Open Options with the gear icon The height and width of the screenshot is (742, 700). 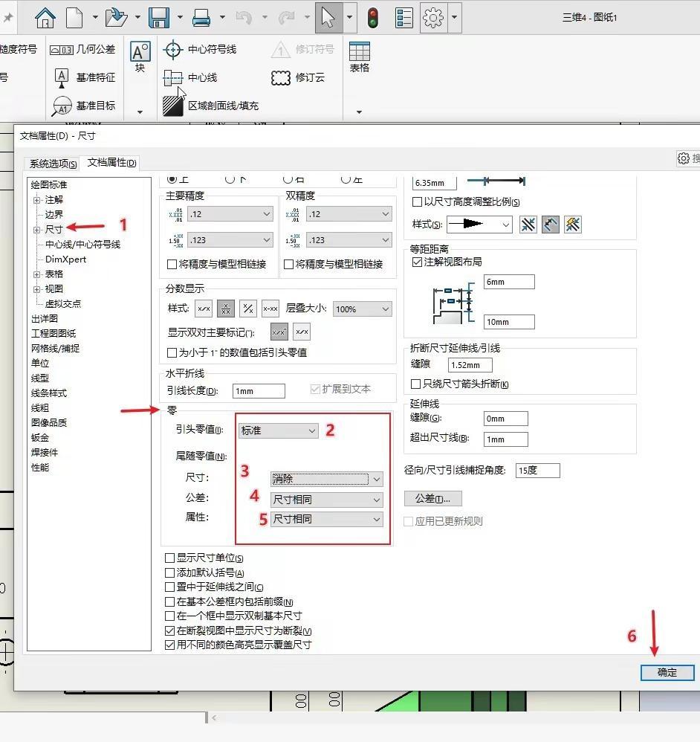point(433,18)
